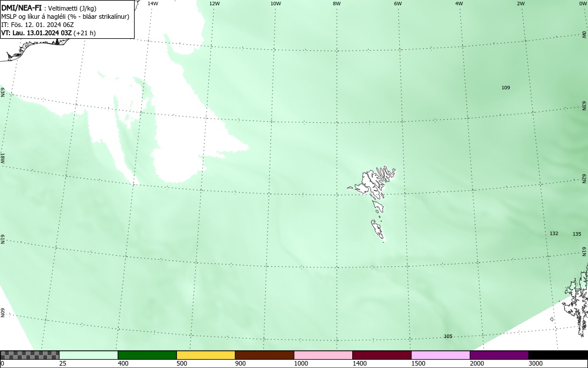Click the checkered 0–25 legend swatch

click(x=29, y=355)
